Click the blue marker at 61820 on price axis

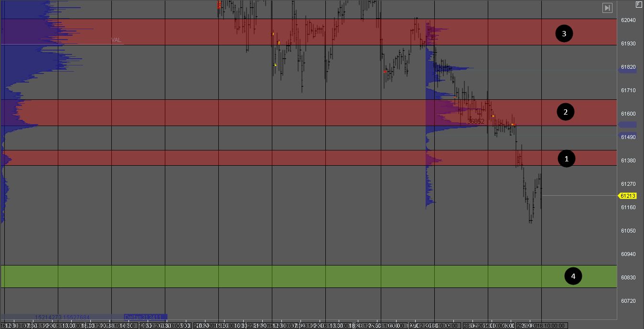click(x=628, y=68)
